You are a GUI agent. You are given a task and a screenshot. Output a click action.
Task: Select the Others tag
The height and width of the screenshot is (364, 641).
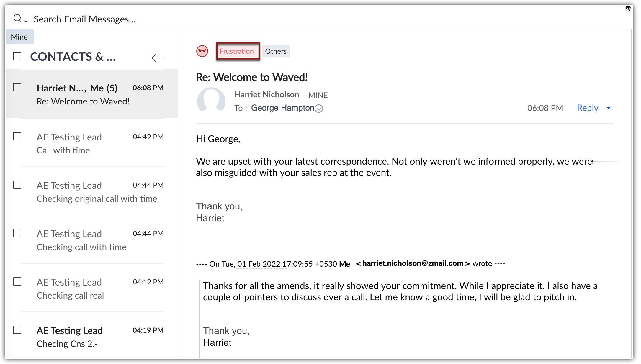tap(276, 51)
